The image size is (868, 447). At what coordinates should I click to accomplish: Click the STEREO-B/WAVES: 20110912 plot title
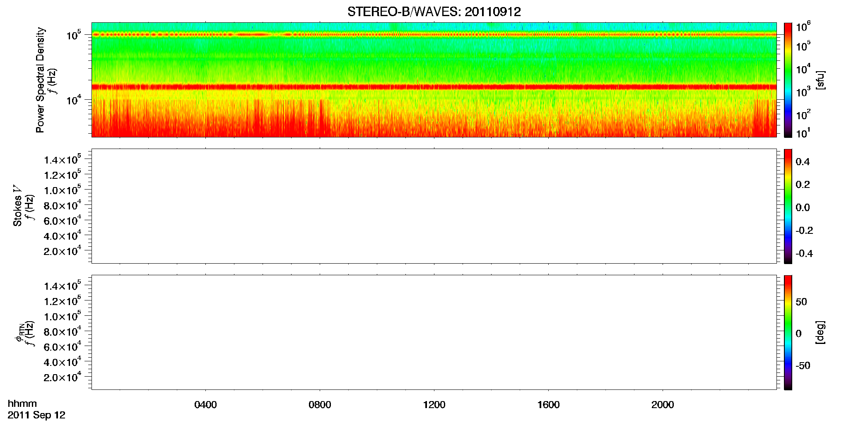click(x=434, y=12)
